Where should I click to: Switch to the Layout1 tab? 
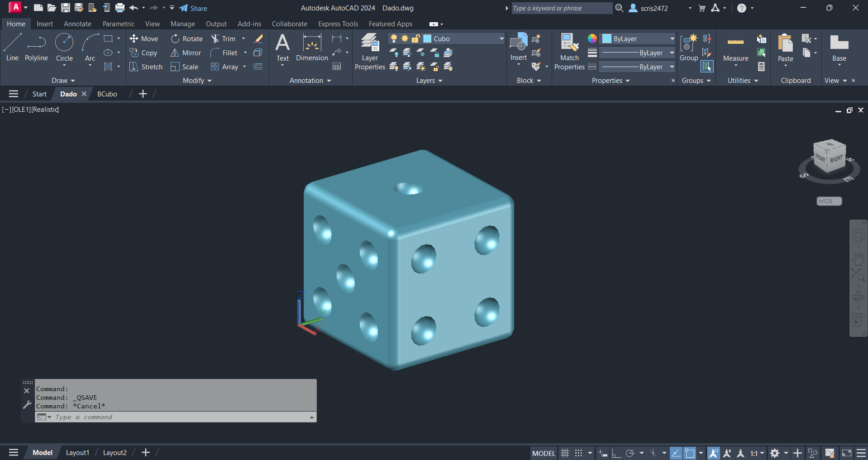pyautogui.click(x=77, y=453)
